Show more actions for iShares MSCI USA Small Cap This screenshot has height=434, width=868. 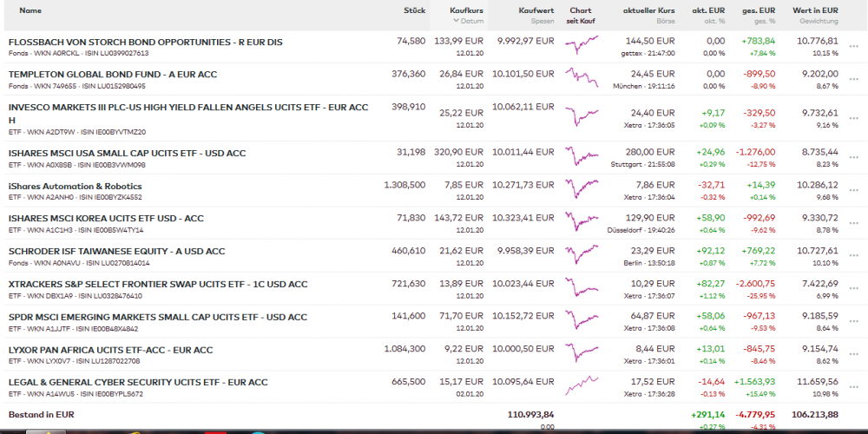tap(853, 158)
